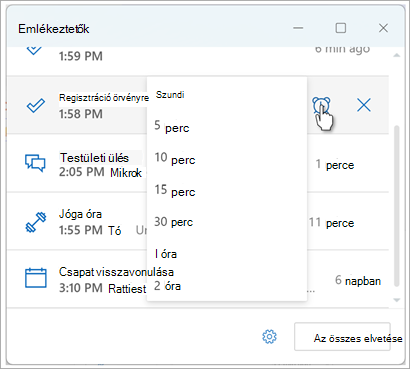Click the chat bubbles icon for Testületi ülés
The width and height of the screenshot is (410, 369).
click(35, 163)
